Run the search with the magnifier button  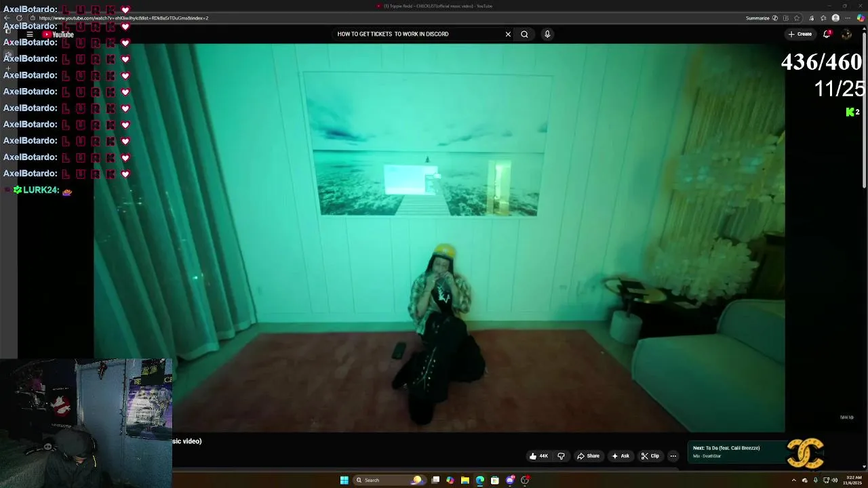[524, 34]
